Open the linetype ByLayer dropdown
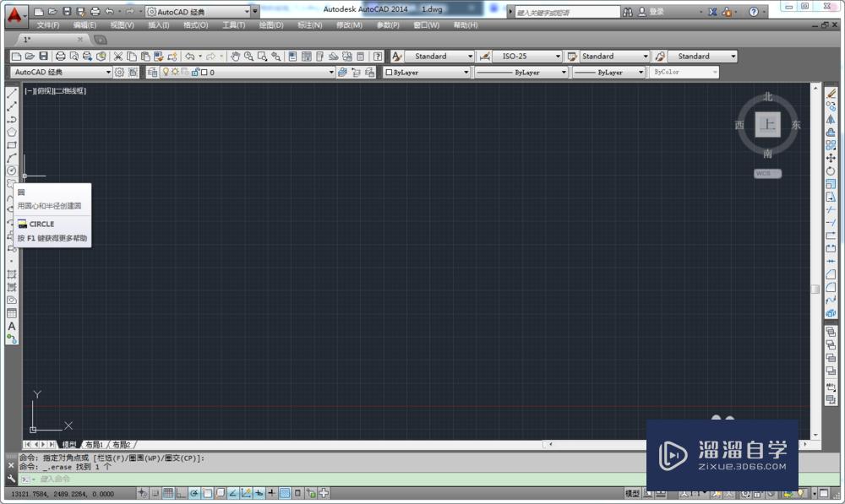The width and height of the screenshot is (845, 504). 521,72
